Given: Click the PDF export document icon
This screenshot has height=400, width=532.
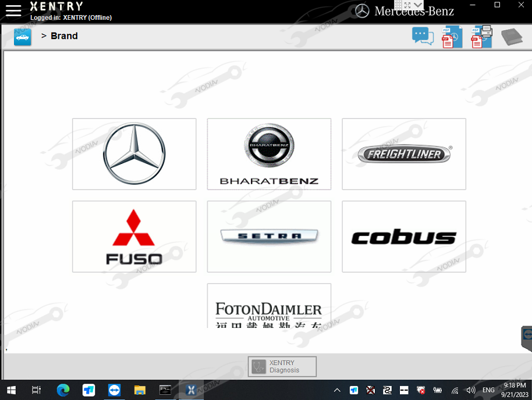Looking at the screenshot, I should pyautogui.click(x=452, y=37).
